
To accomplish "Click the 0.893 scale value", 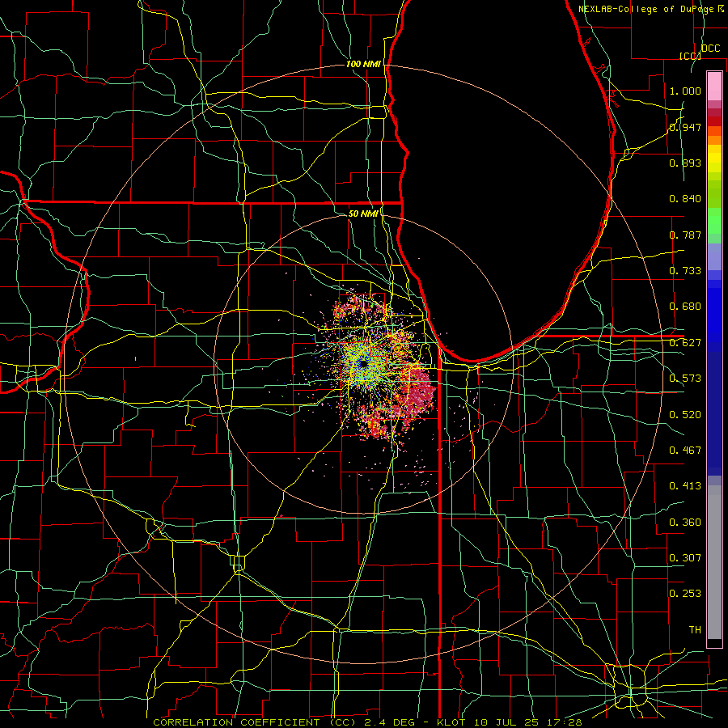I will [685, 163].
